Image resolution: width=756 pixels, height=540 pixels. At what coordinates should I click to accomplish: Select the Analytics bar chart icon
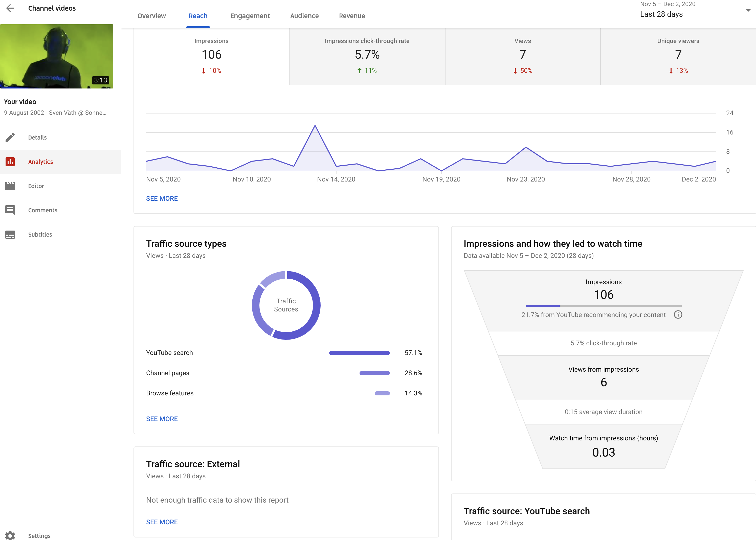pyautogui.click(x=10, y=162)
